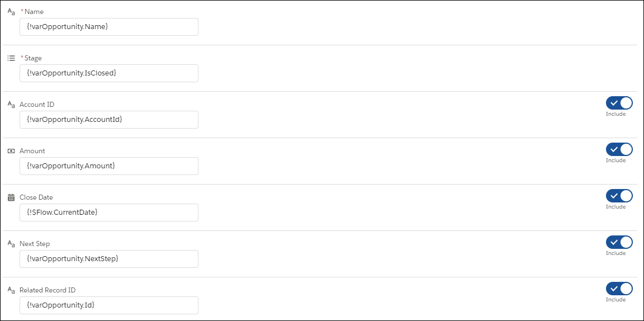Click the text icon beside Related Record ID
644x321 pixels.
pos(12,290)
